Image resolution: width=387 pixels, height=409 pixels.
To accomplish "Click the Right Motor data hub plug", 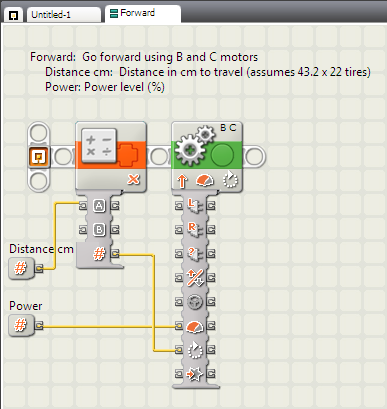I will [x=195, y=229].
